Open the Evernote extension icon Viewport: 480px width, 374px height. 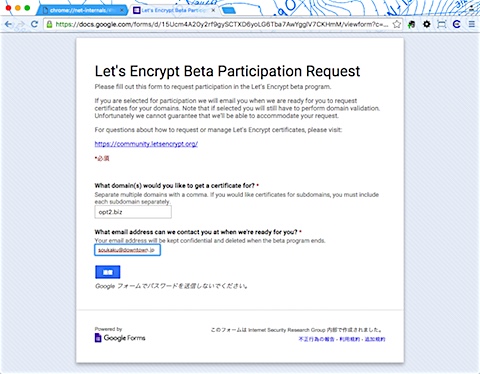(x=412, y=24)
